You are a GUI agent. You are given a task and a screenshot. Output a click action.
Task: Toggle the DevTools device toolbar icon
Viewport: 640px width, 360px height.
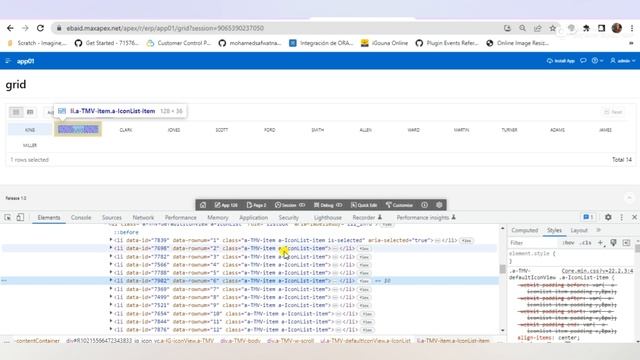pos(20,218)
